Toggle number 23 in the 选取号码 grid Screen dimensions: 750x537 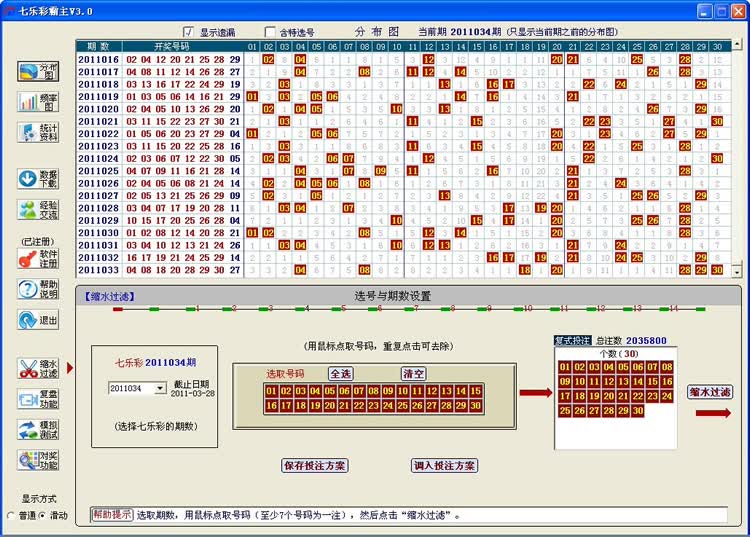coord(374,405)
